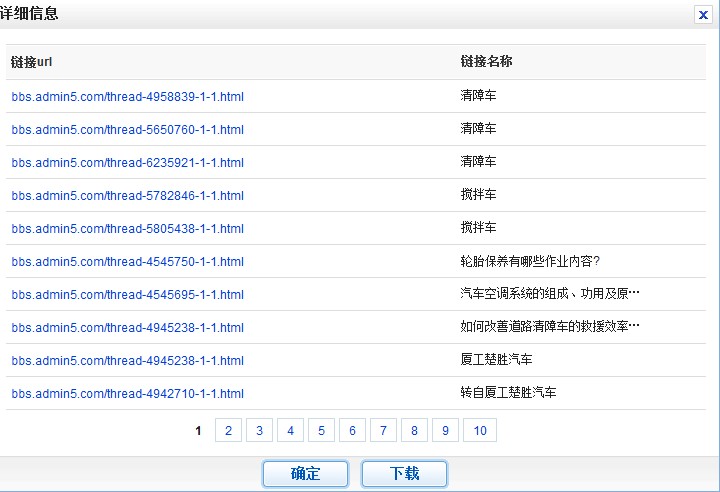Open link thread-6235921-1-1.html
Image resolution: width=720 pixels, height=492 pixels.
128,163
